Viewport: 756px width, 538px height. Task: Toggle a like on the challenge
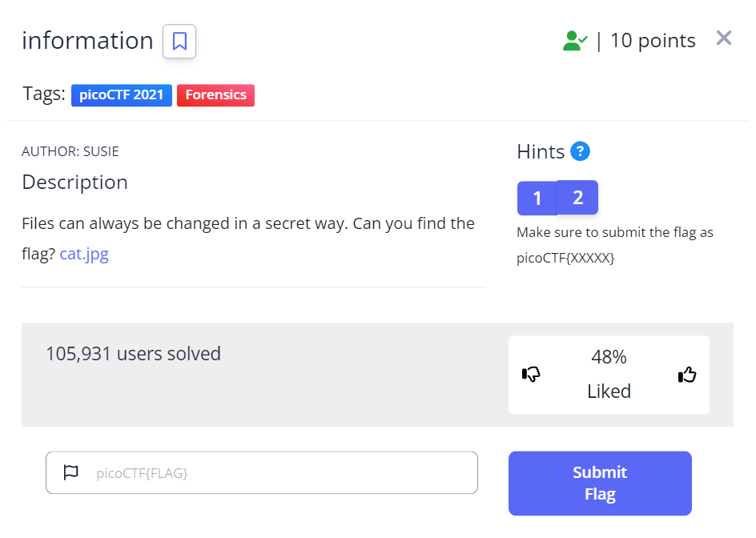pyautogui.click(x=687, y=373)
